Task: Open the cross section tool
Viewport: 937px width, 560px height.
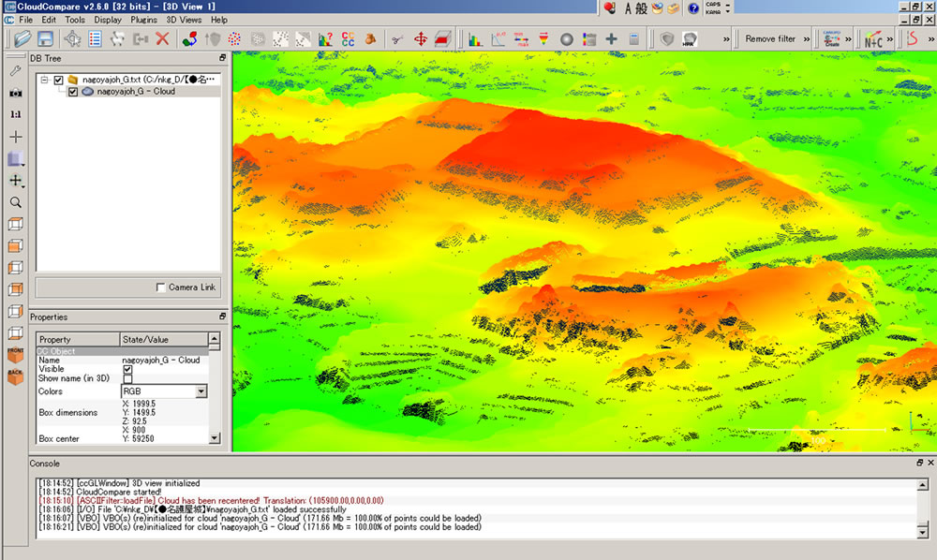Action: click(443, 39)
